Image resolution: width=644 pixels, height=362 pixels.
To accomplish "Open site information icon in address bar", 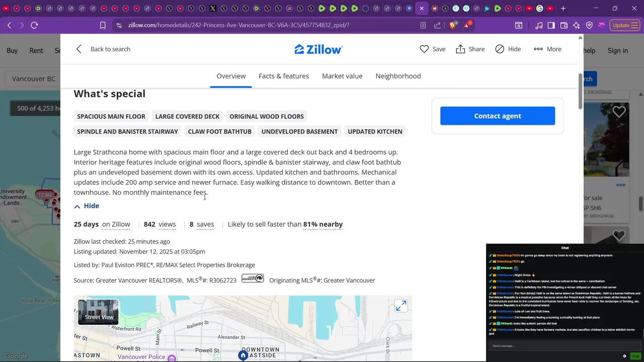I will click(x=119, y=25).
